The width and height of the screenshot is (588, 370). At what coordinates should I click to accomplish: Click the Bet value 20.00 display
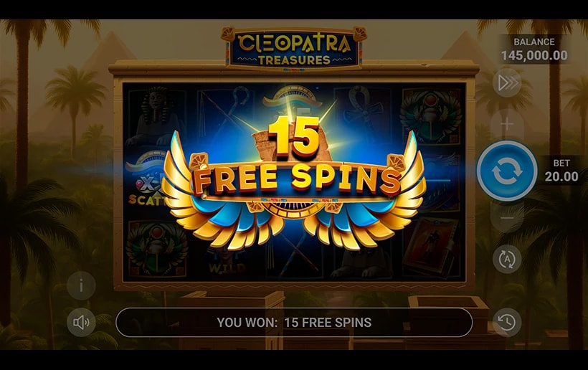click(561, 171)
